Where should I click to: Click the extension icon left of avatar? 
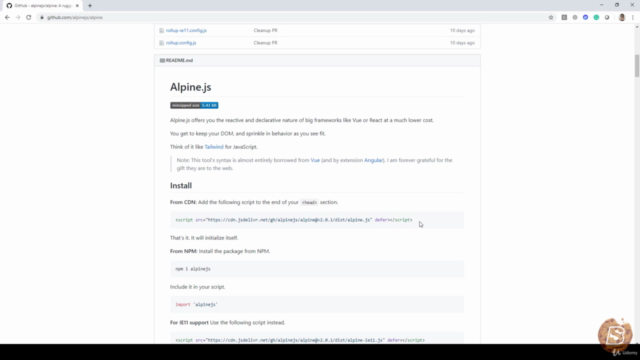click(607, 18)
